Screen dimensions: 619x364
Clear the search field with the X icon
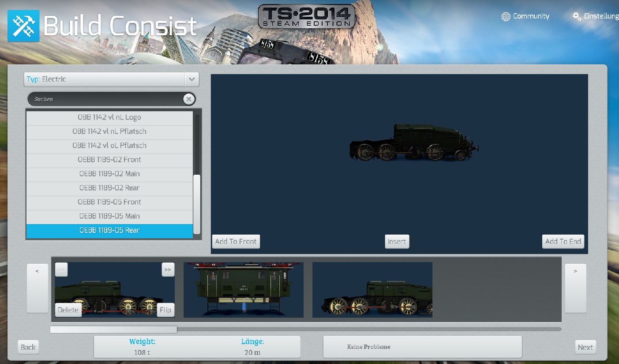click(189, 99)
